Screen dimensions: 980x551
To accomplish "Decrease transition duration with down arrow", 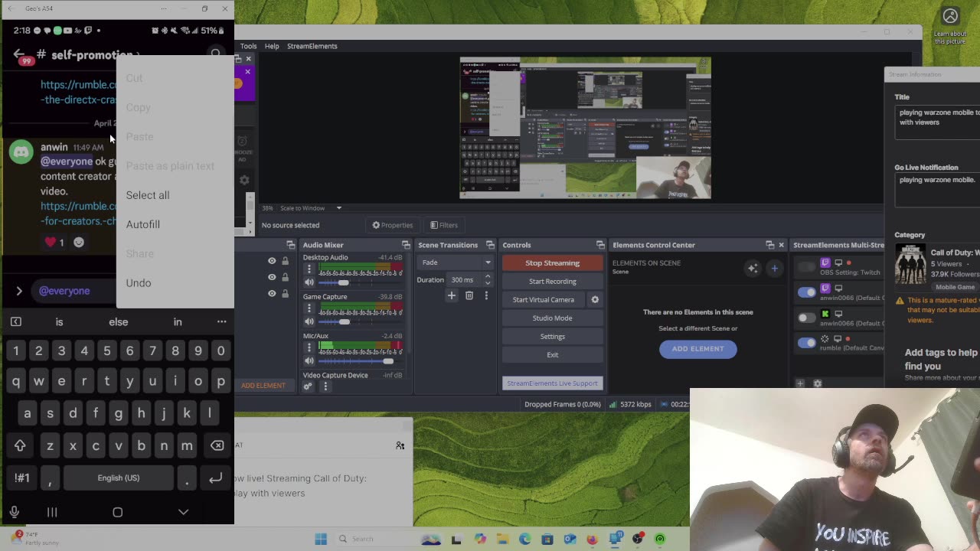I will 488,283.
